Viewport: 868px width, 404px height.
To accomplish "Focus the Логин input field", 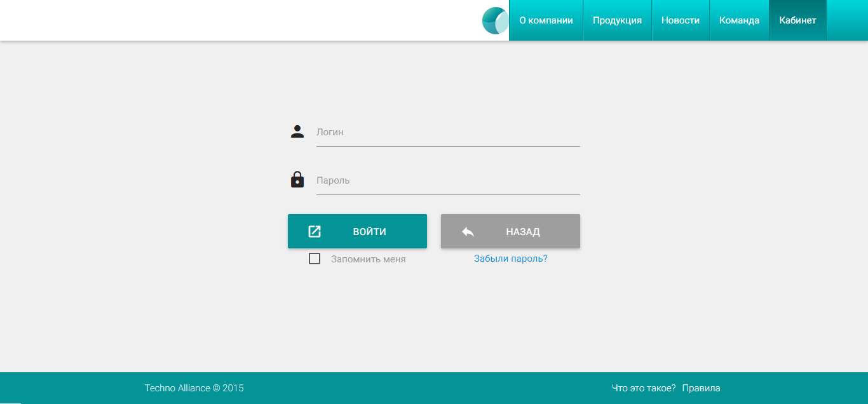I will click(x=448, y=133).
